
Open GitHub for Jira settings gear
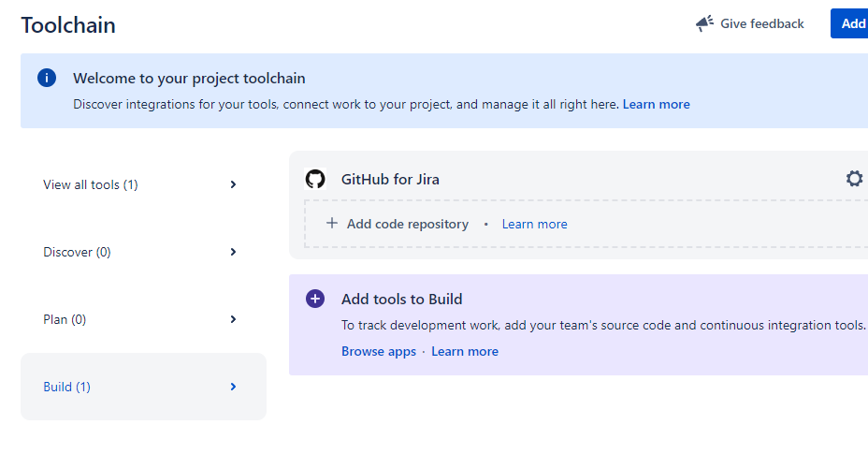[854, 179]
